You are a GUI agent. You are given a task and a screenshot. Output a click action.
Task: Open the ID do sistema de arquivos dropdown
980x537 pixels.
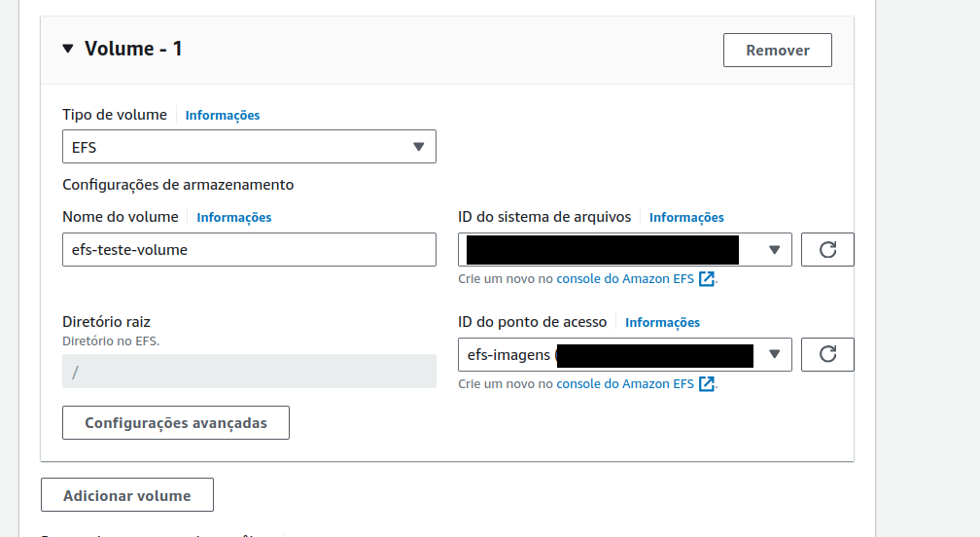pos(625,250)
